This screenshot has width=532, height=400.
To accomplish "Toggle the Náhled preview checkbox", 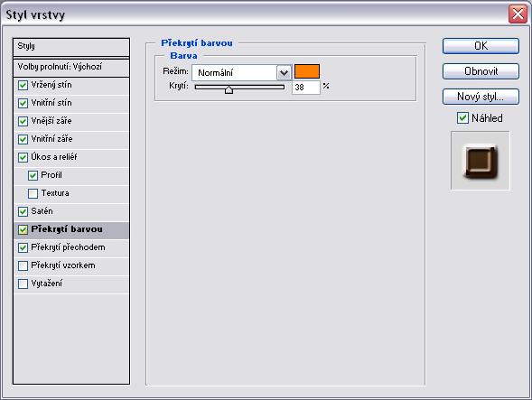I will [x=462, y=118].
